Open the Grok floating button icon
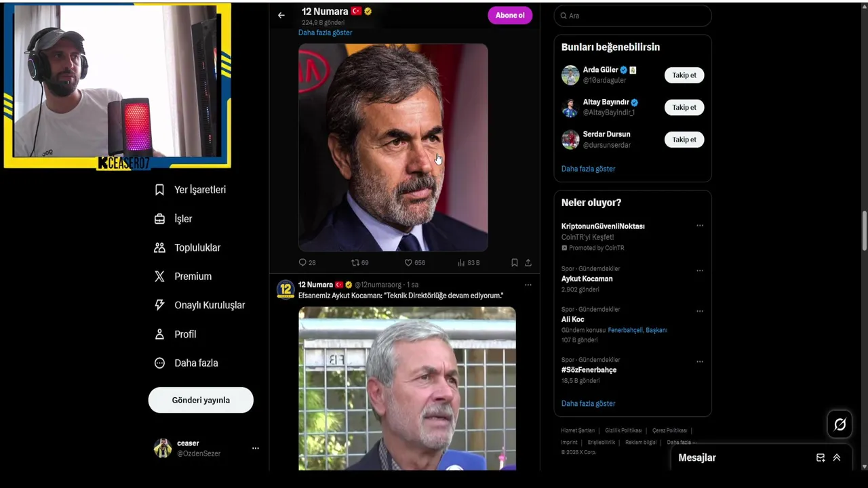 pyautogui.click(x=840, y=424)
